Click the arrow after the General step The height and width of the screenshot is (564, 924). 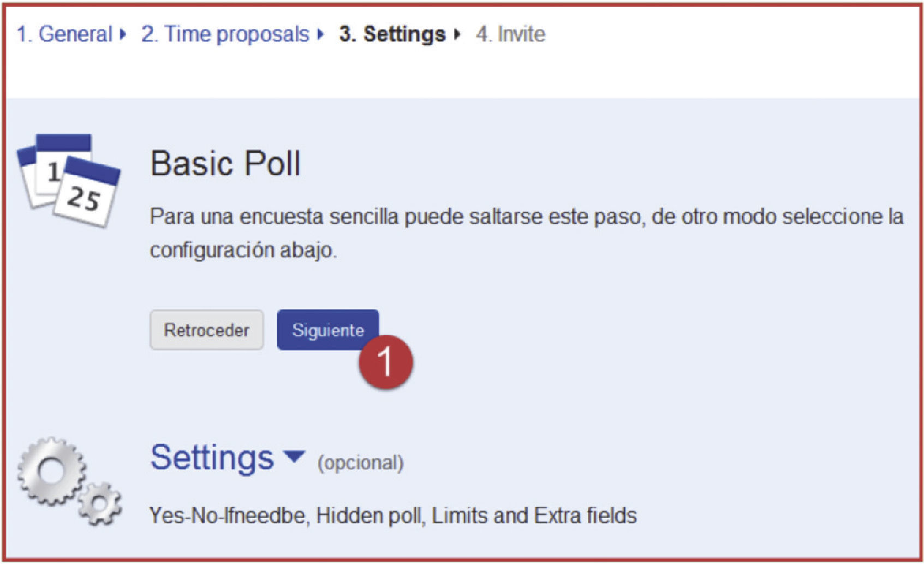pyautogui.click(x=123, y=34)
